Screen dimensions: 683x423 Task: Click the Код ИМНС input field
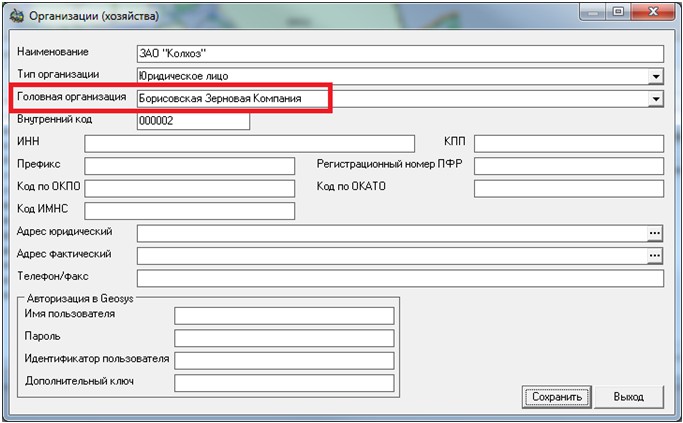[x=190, y=210]
